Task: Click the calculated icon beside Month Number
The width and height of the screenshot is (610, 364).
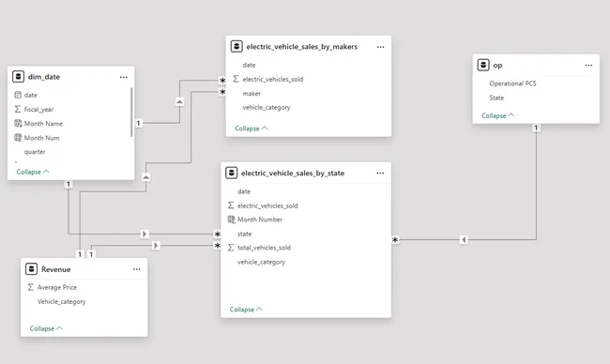Action: click(231, 220)
